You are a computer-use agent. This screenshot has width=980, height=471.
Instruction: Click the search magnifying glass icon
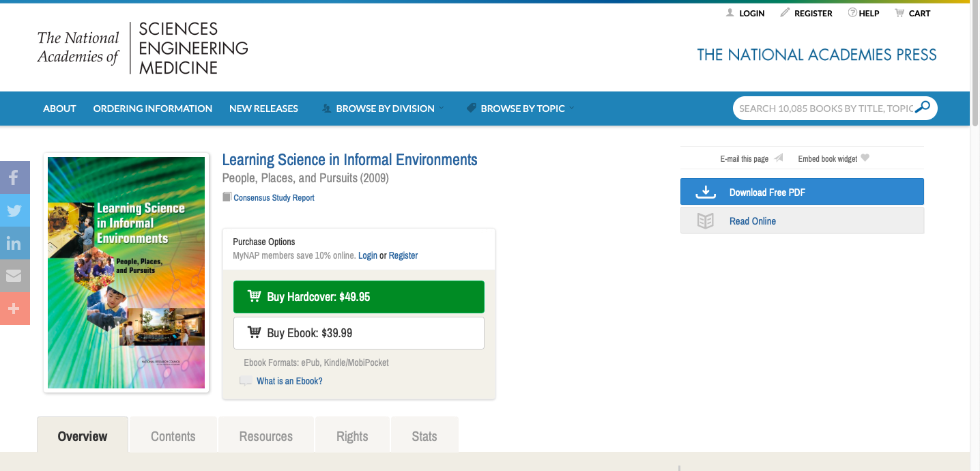pyautogui.click(x=923, y=107)
